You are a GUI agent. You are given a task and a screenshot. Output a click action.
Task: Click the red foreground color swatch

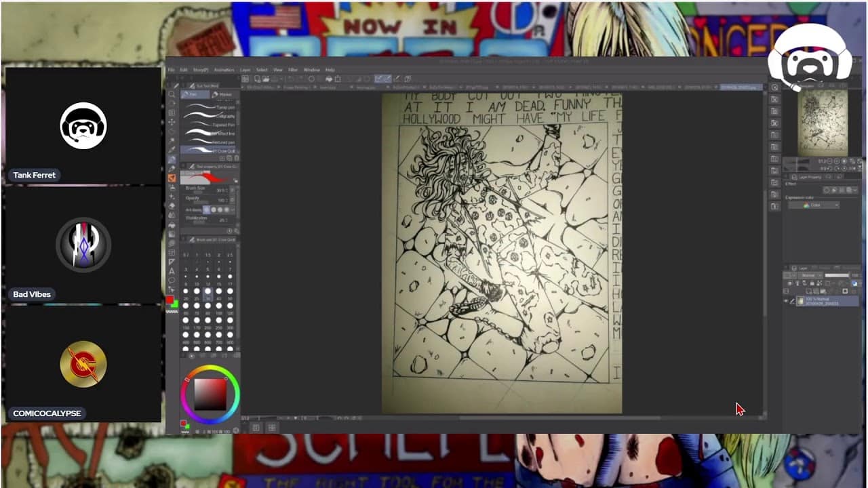(x=170, y=300)
